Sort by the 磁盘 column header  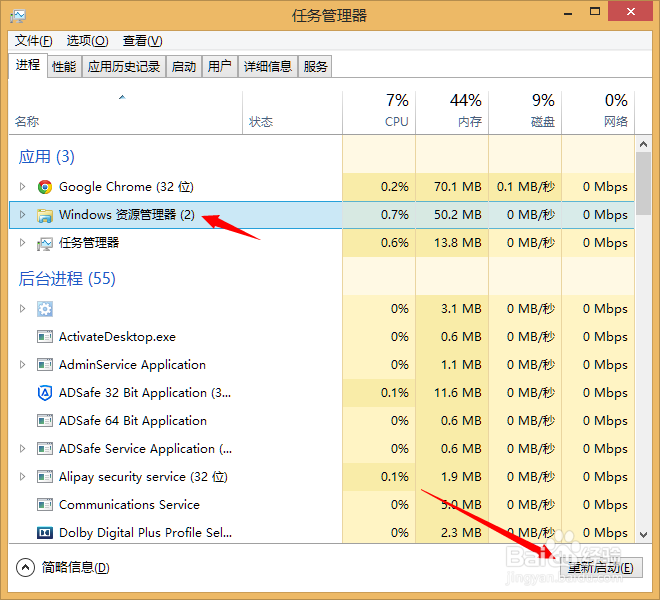tap(525, 113)
